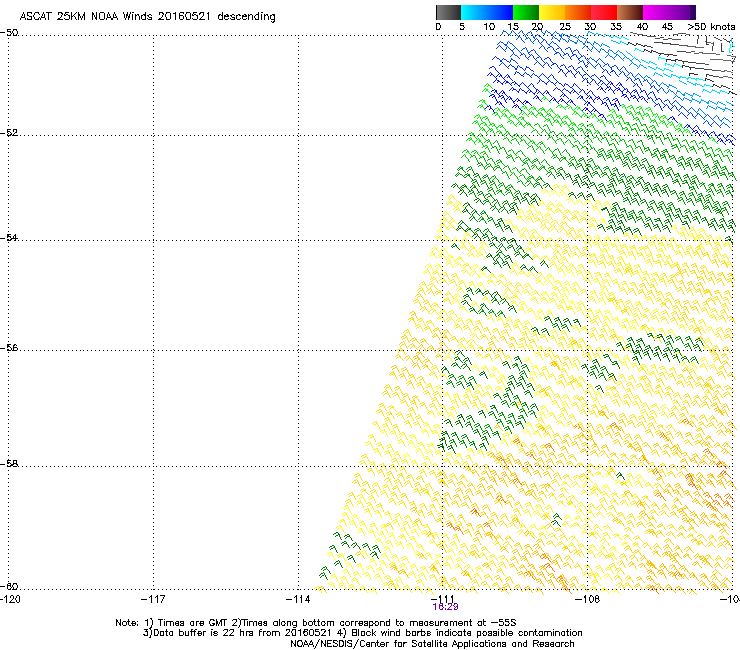The image size is (740, 650).
Task: Click the -120 longitude axis label
Action: click(10, 599)
